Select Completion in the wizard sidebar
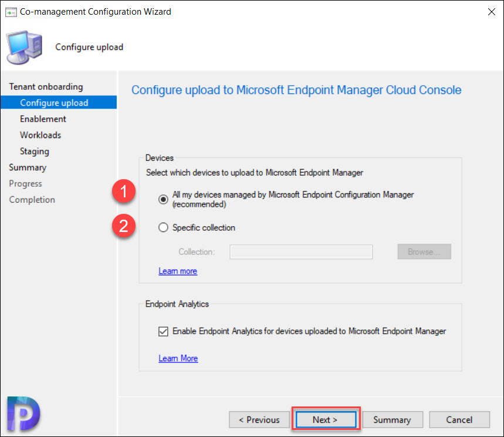504x437 pixels. point(32,200)
